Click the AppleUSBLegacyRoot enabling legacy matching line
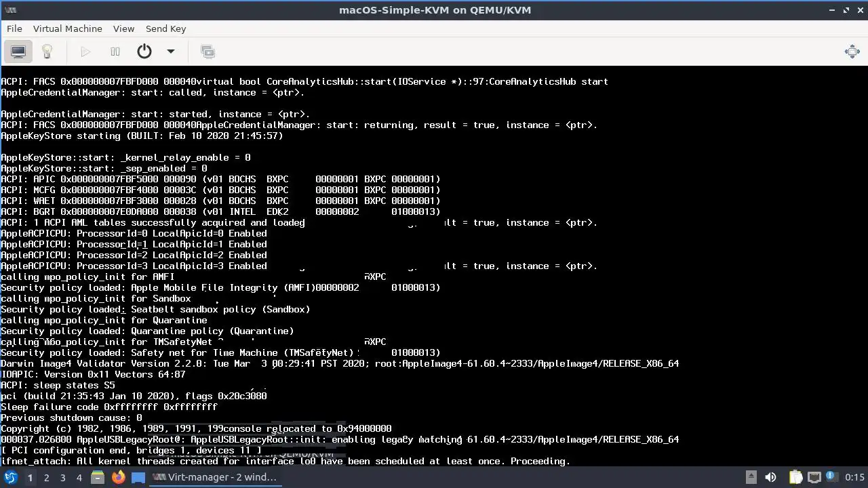Viewport: 868px width, 488px height. pos(340,439)
